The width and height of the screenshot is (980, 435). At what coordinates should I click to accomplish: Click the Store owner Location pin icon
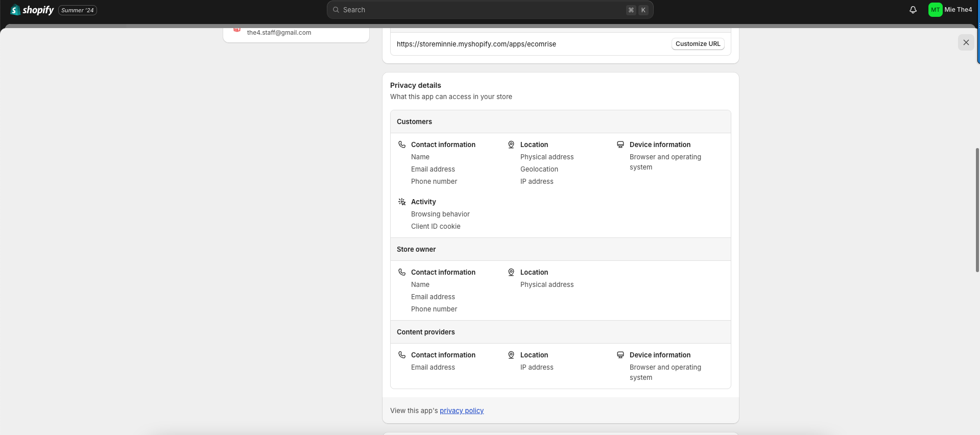click(x=511, y=272)
